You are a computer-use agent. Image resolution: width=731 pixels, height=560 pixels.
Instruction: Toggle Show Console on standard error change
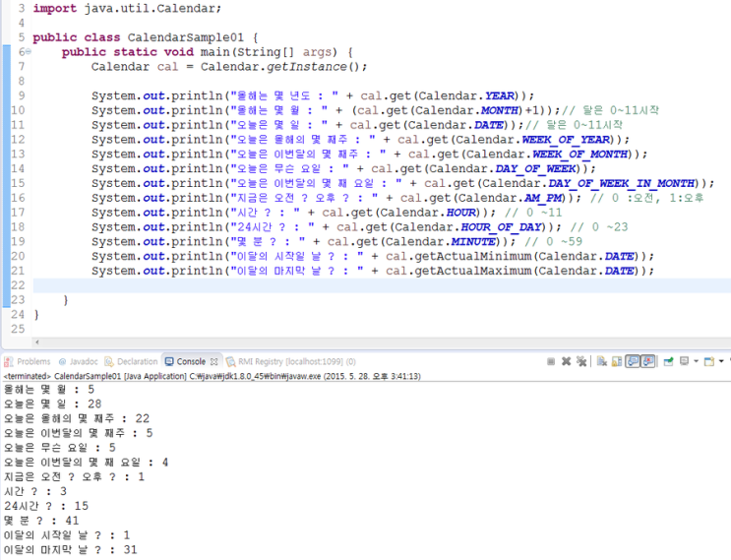click(649, 362)
